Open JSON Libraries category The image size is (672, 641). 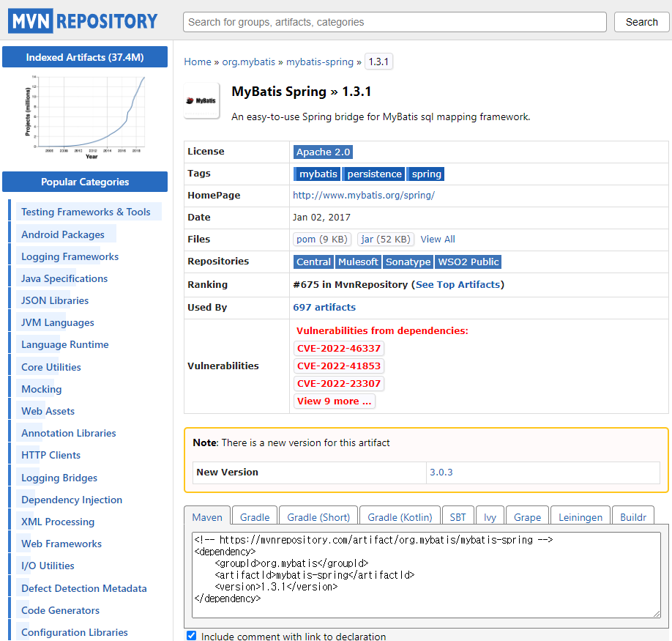tap(55, 300)
